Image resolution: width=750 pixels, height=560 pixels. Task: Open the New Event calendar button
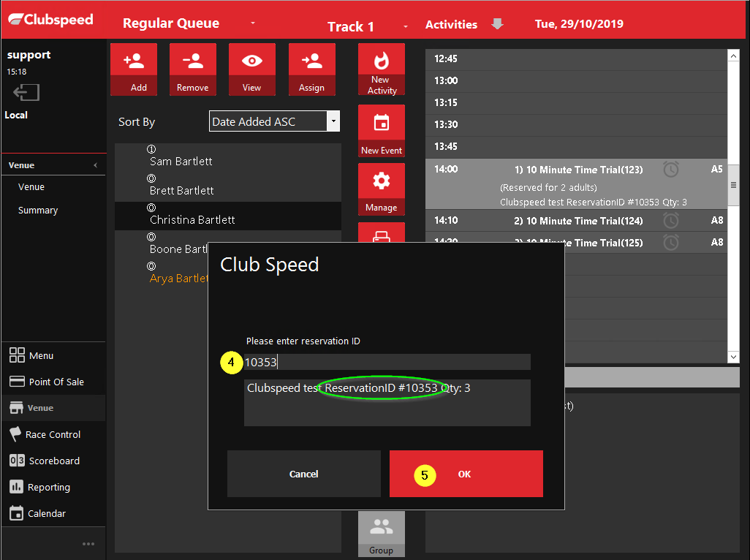382,131
